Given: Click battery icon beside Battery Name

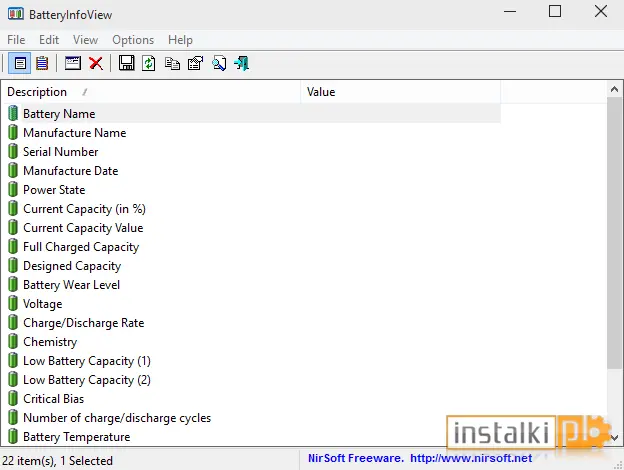Looking at the screenshot, I should (x=13, y=113).
